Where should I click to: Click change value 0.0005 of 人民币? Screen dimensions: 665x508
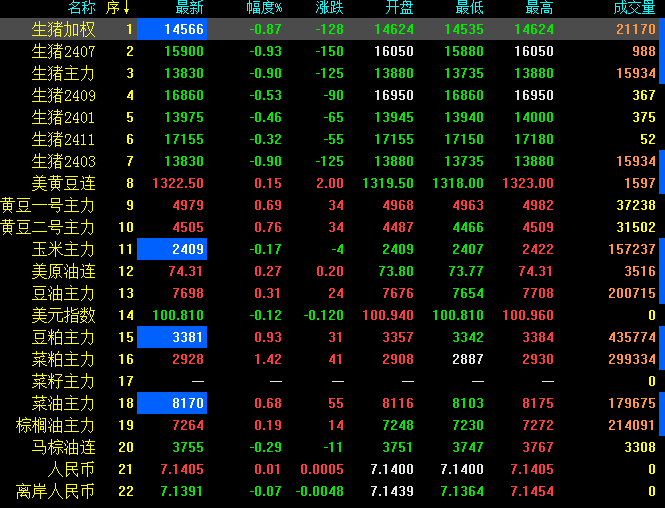tap(322, 469)
